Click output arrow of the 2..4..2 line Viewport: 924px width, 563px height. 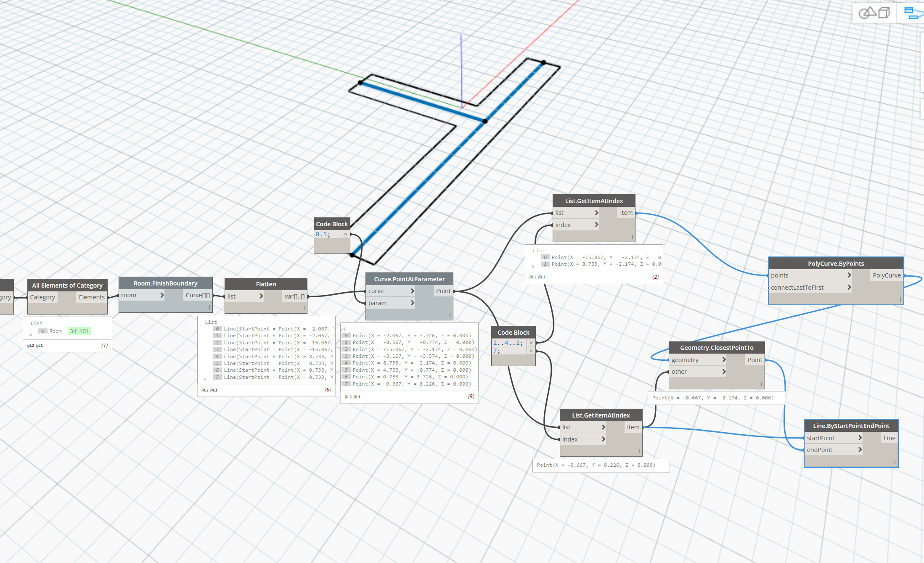coord(531,343)
